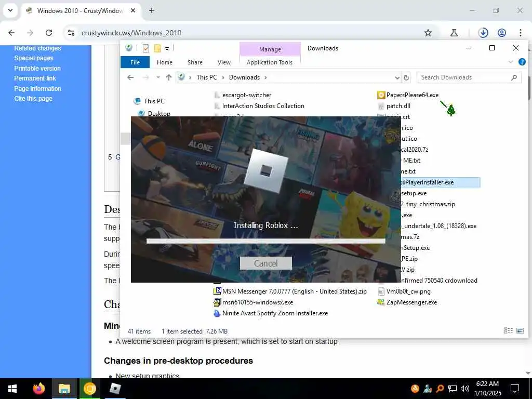Refresh the Downloads folder view

pyautogui.click(x=406, y=78)
